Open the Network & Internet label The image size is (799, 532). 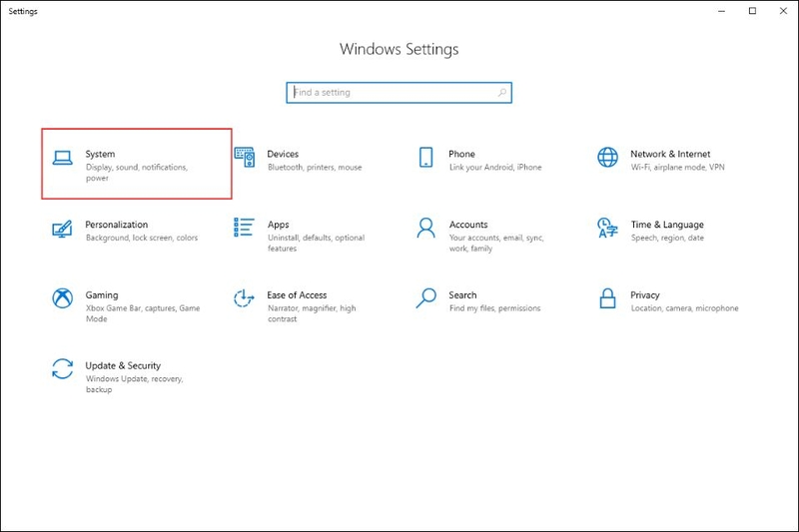click(670, 154)
